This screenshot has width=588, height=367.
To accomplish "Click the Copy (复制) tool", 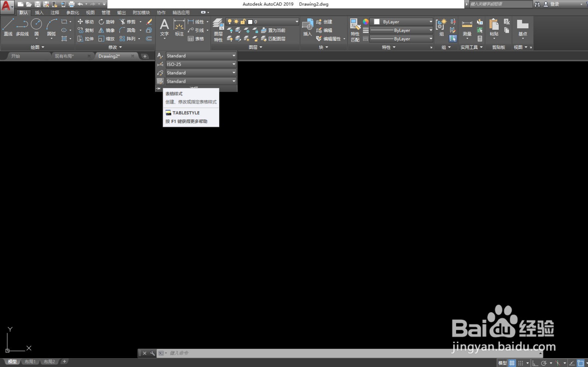I will coord(86,30).
